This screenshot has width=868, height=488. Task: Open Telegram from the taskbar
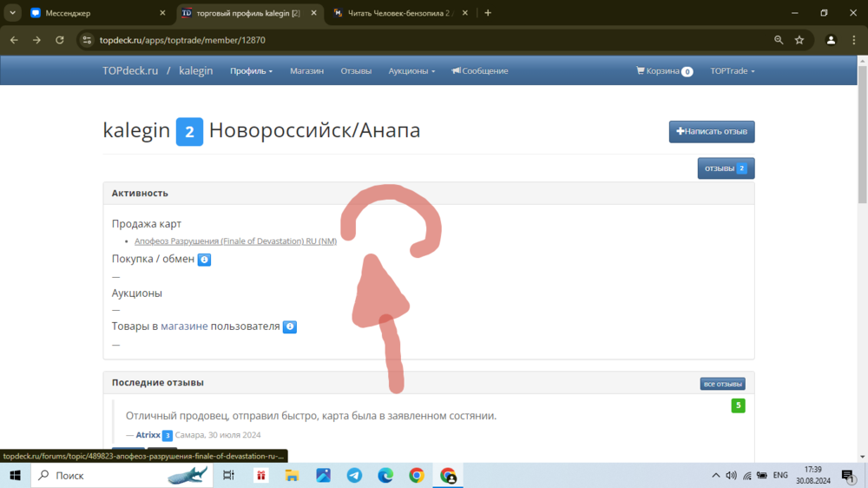coord(354,475)
